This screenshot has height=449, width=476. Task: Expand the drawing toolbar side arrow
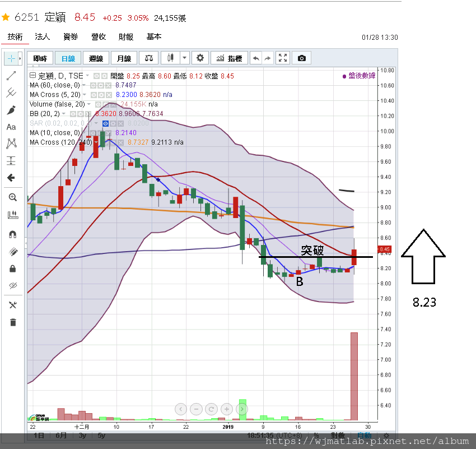20,58
